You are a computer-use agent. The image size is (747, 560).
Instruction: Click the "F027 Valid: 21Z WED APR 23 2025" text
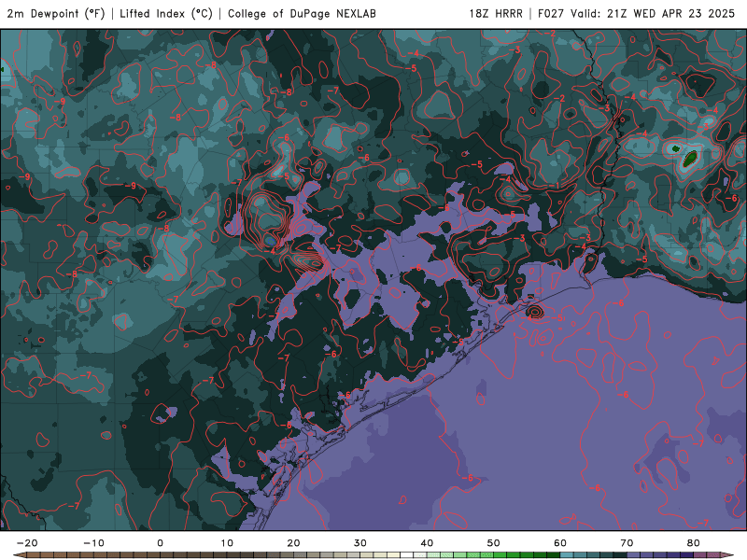637,14
